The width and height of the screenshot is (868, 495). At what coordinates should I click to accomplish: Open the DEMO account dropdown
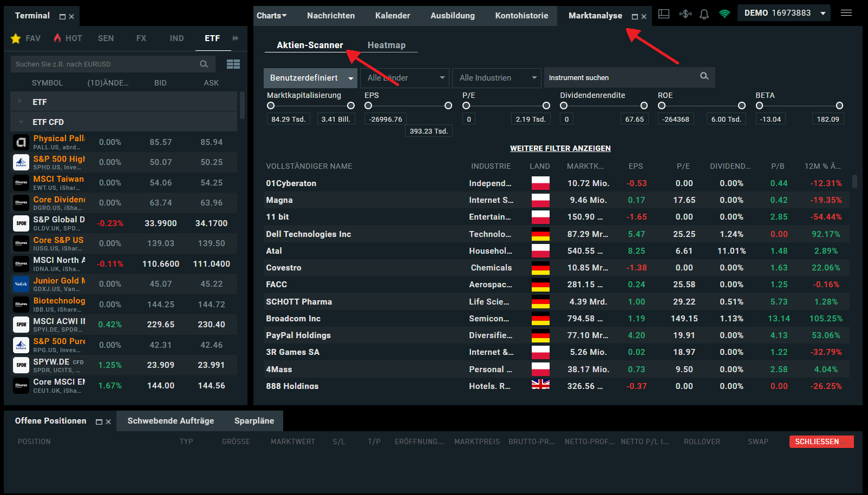[784, 12]
